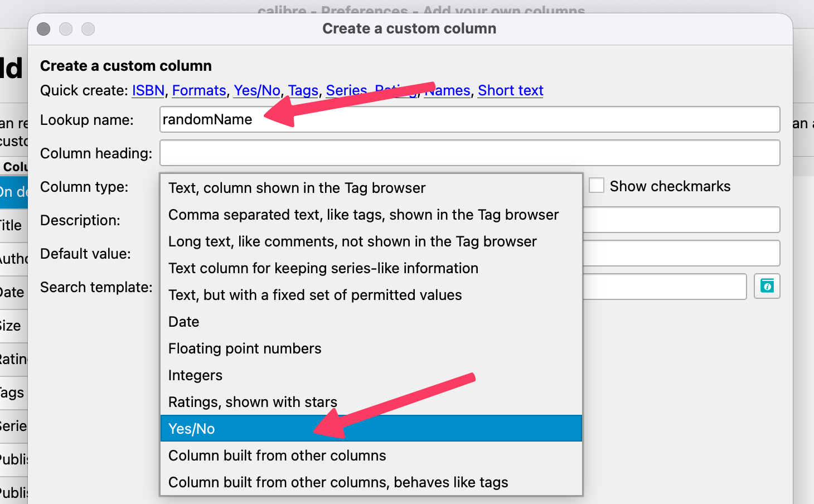The image size is (814, 504).
Task: Open the Short text quick create link
Action: pos(510,90)
